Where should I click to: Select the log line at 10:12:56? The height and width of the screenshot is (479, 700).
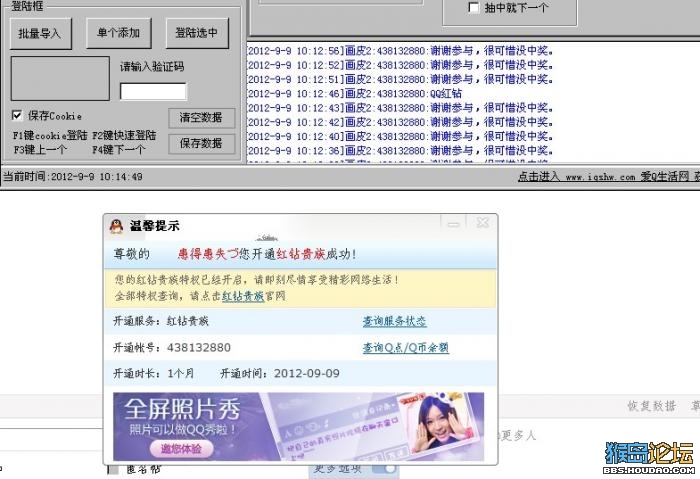tap(400, 51)
